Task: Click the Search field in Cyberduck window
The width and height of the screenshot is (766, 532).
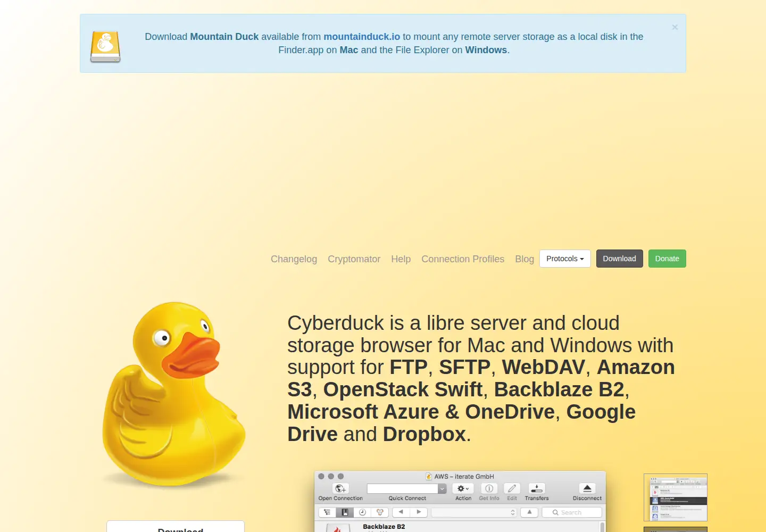Action: [x=572, y=512]
